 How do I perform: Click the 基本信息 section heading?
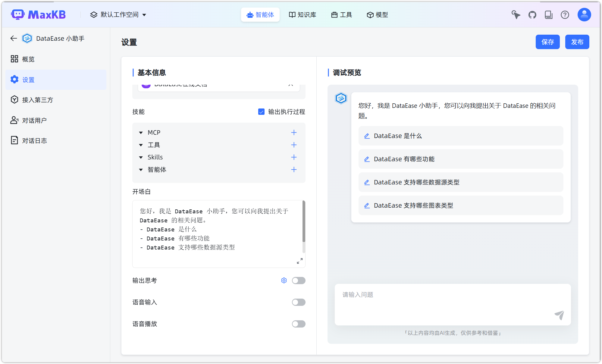(152, 73)
